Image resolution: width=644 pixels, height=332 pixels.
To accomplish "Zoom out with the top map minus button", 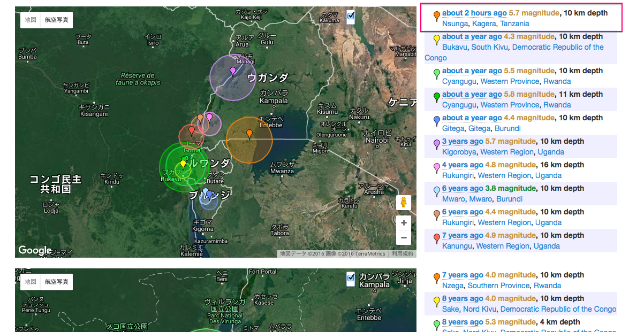I will click(x=404, y=237).
